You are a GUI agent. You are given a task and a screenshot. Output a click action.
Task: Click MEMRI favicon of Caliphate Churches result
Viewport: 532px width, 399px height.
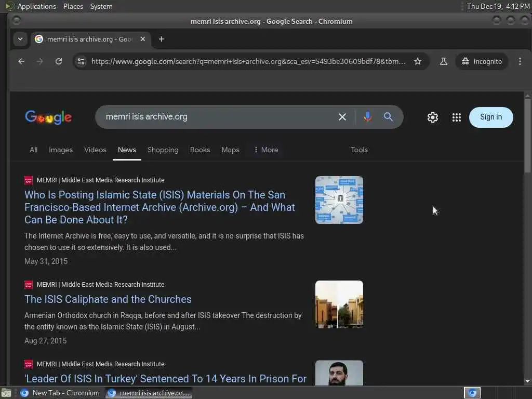pyautogui.click(x=29, y=285)
